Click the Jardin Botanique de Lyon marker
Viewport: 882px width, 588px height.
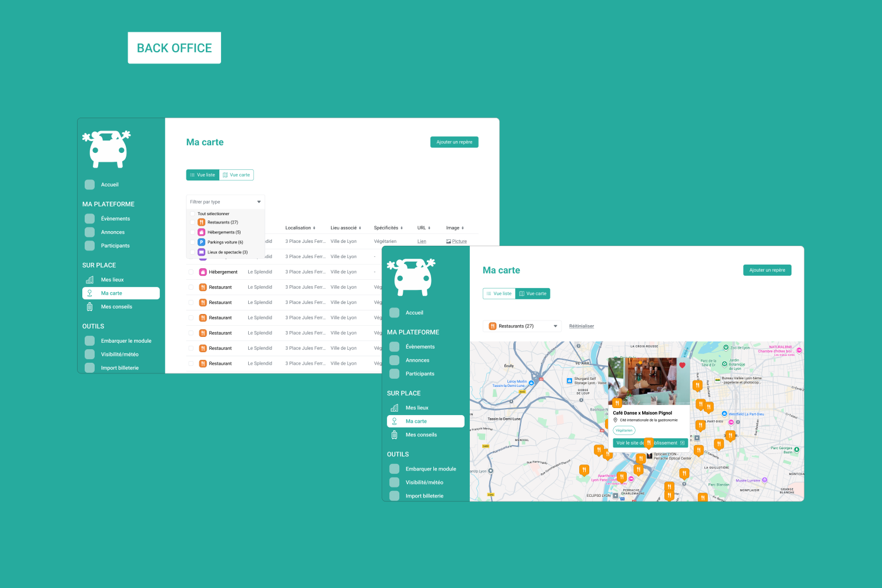click(x=724, y=364)
